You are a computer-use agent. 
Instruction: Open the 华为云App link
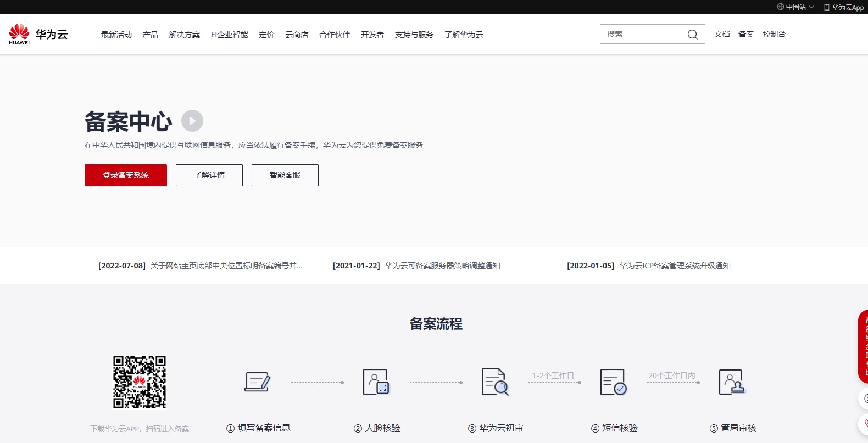tap(848, 8)
